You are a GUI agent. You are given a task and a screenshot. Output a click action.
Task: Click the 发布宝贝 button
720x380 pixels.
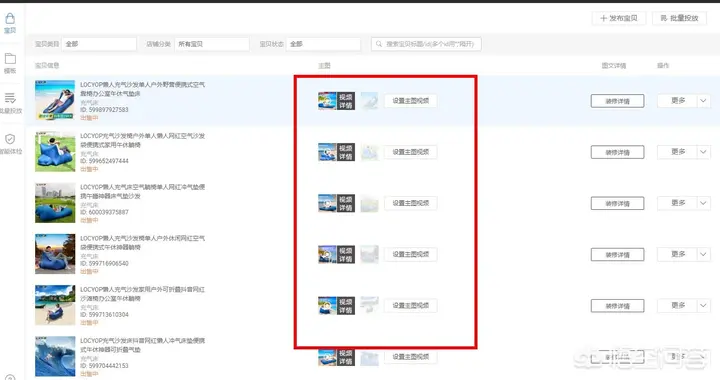click(x=619, y=18)
